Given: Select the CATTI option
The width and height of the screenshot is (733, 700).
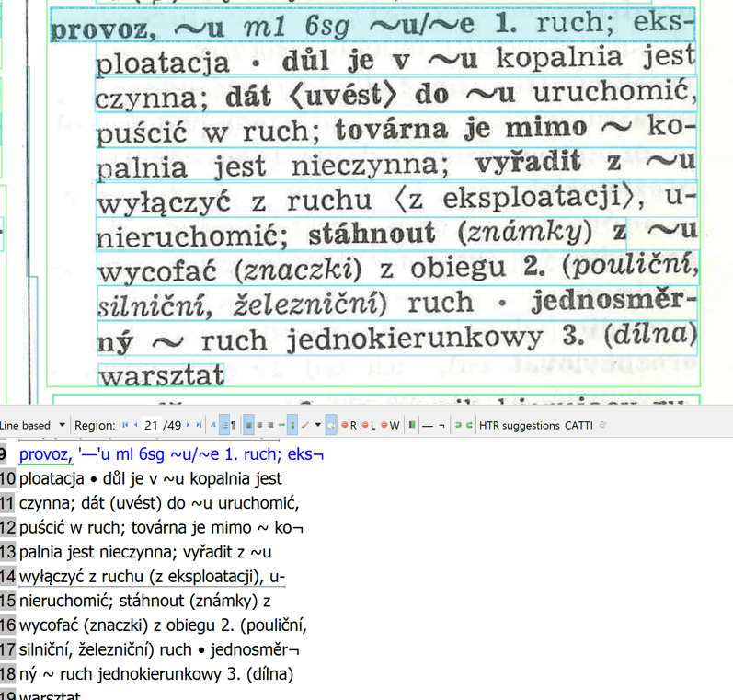Looking at the screenshot, I should [x=578, y=425].
